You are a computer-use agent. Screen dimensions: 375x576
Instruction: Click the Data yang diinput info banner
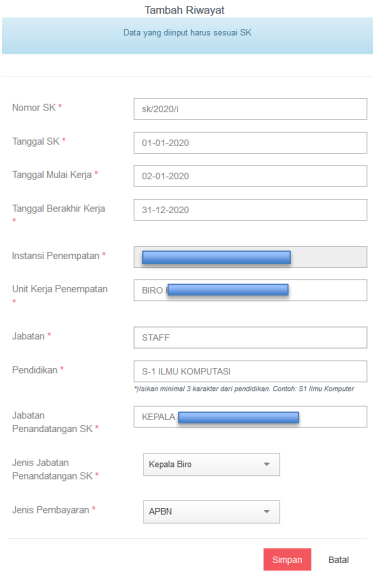click(x=187, y=36)
